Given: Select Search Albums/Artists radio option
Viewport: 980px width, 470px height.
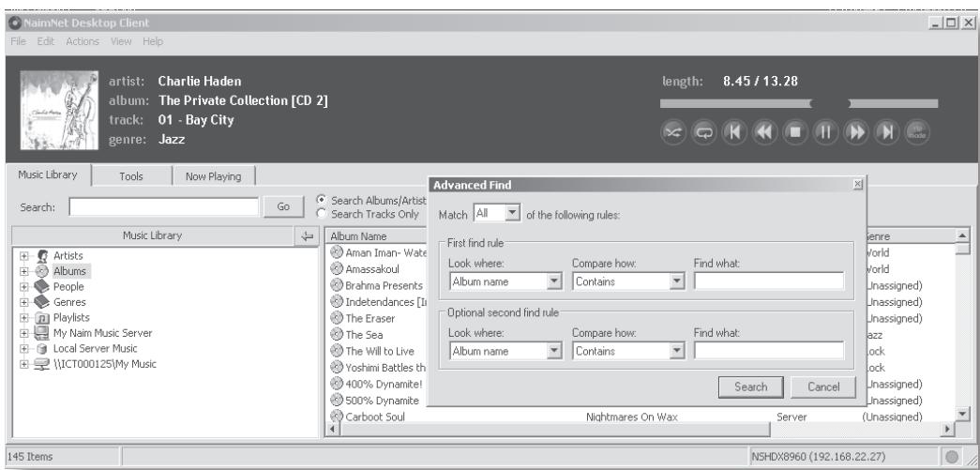Looking at the screenshot, I should coord(324,202).
